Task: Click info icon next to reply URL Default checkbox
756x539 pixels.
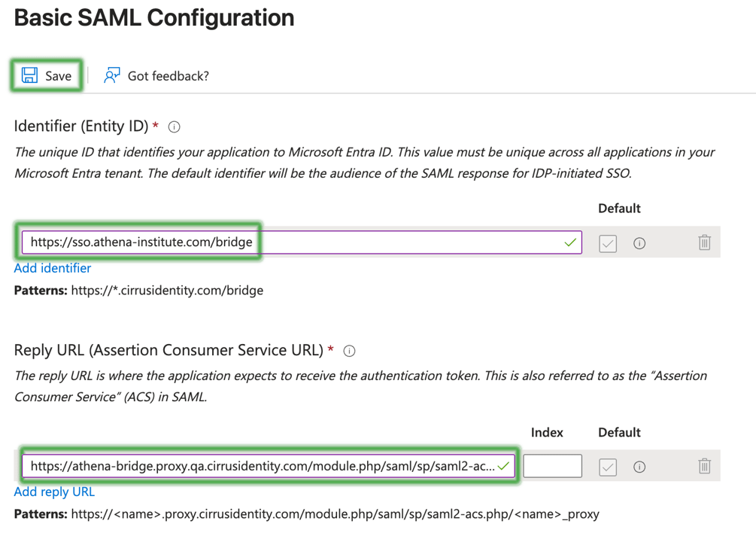Action: [x=639, y=467]
